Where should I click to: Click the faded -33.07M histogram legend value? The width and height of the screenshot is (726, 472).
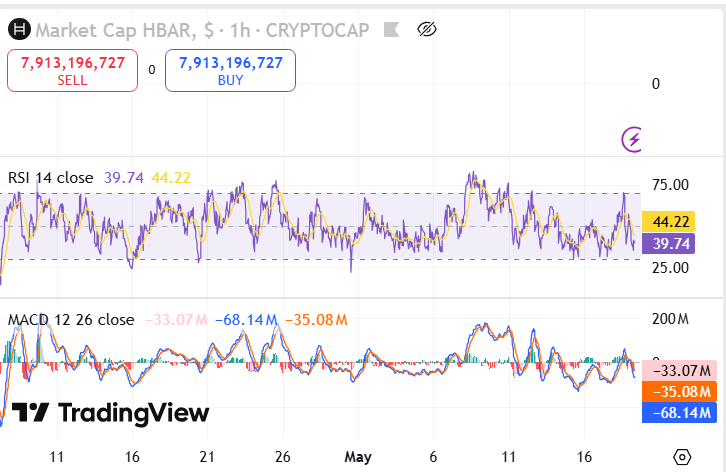[x=176, y=320]
